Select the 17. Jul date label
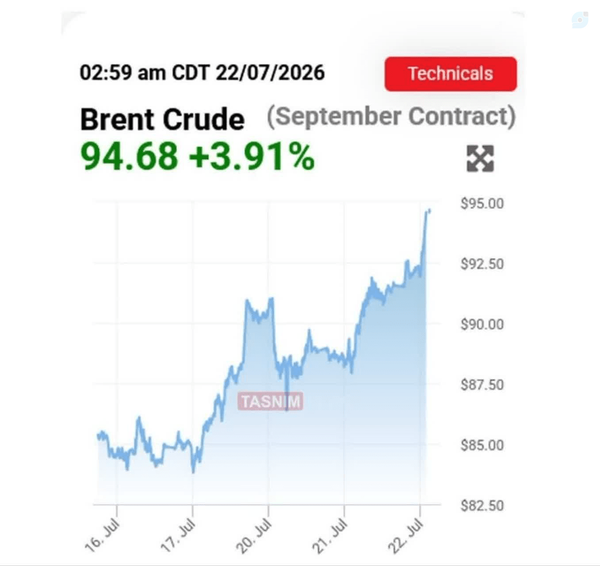The image size is (600, 566). click(x=178, y=536)
